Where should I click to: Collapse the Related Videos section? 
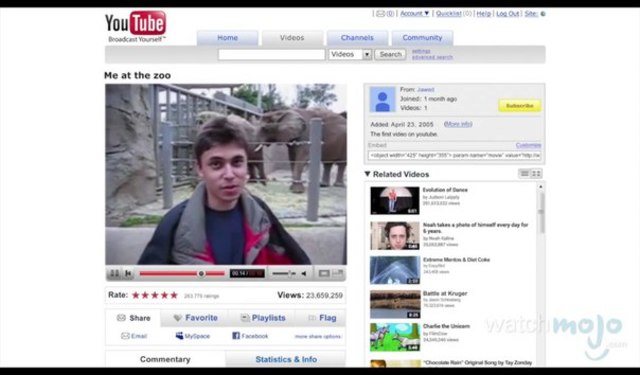point(367,174)
